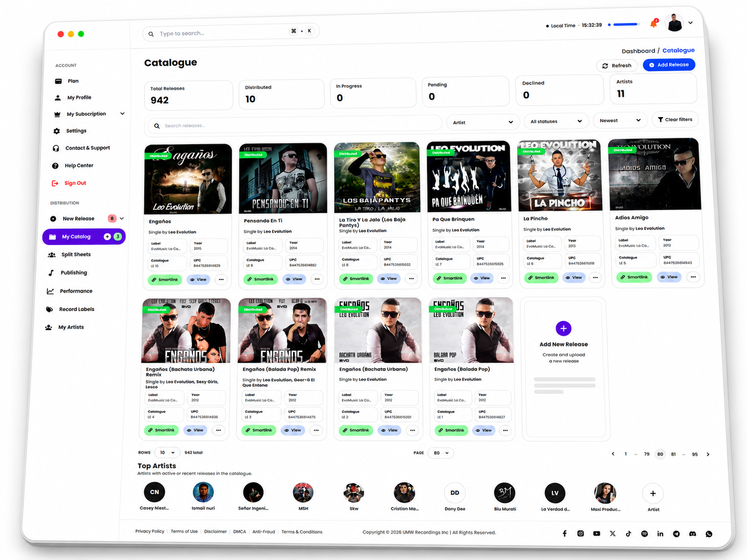The image size is (747, 560).
Task: Expand New Release submenu chevron
Action: 122,219
